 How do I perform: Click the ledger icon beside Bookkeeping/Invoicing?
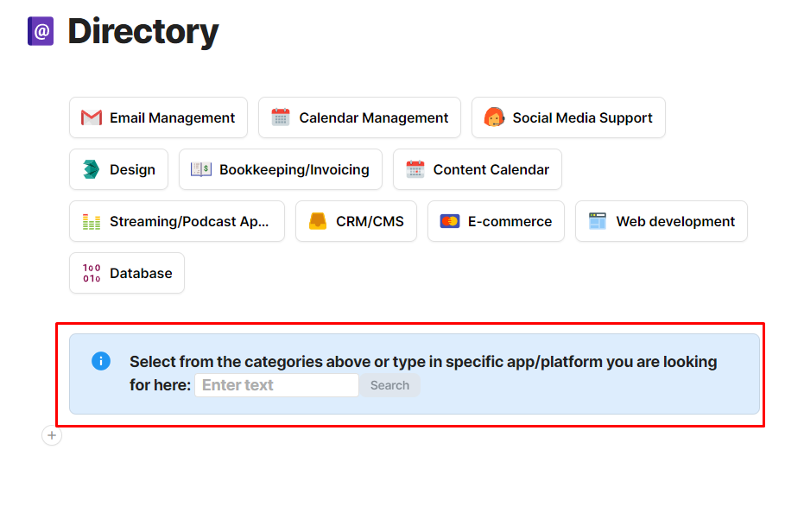pyautogui.click(x=200, y=169)
